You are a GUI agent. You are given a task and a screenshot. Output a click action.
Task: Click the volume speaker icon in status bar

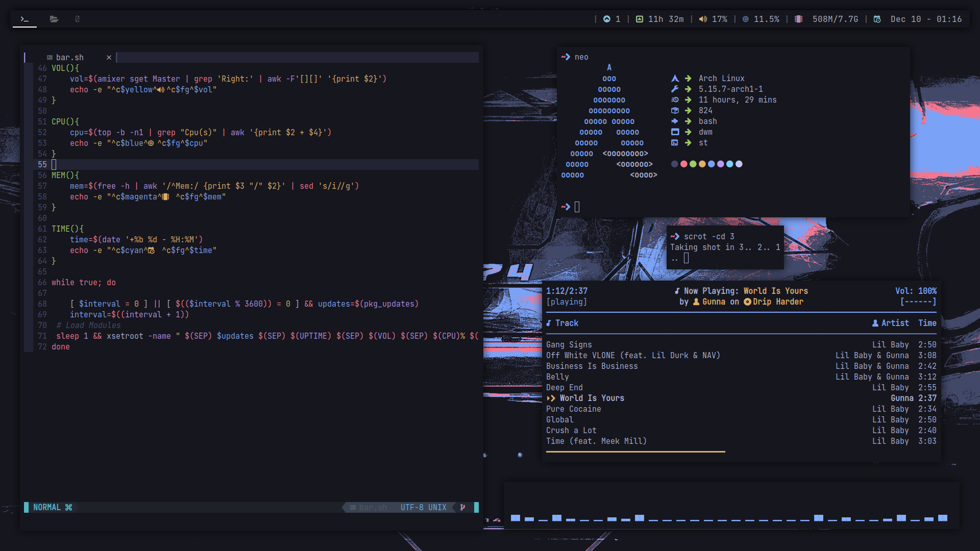[x=703, y=19]
